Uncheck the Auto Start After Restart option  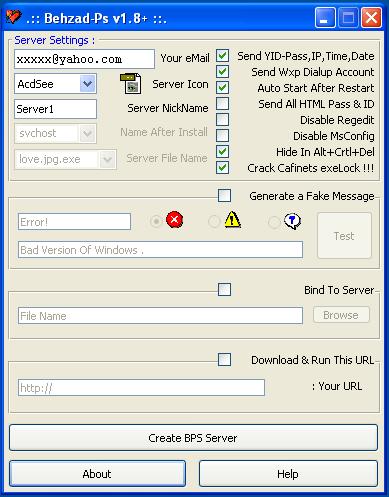coord(222,88)
